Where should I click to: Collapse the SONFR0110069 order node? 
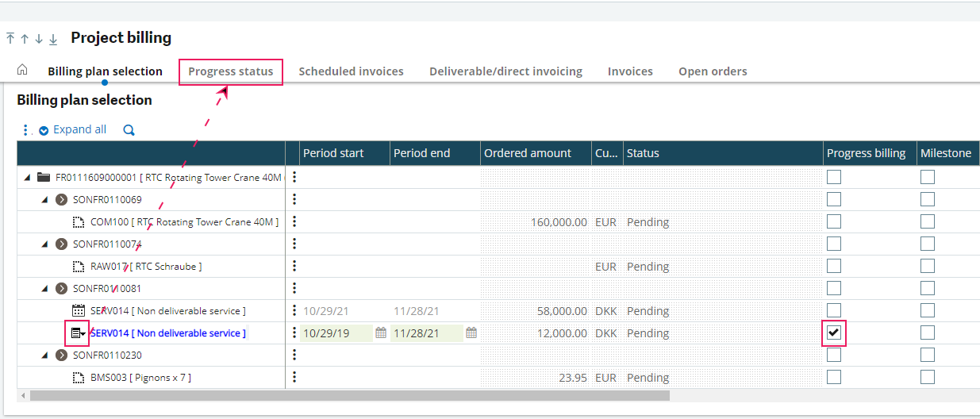tap(45, 200)
